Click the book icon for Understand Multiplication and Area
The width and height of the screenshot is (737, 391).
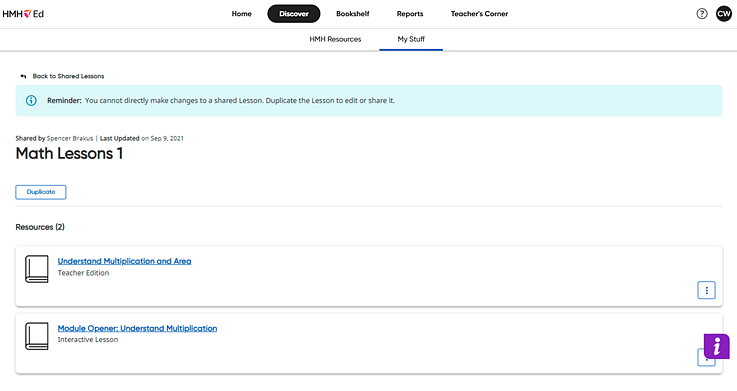pos(37,269)
